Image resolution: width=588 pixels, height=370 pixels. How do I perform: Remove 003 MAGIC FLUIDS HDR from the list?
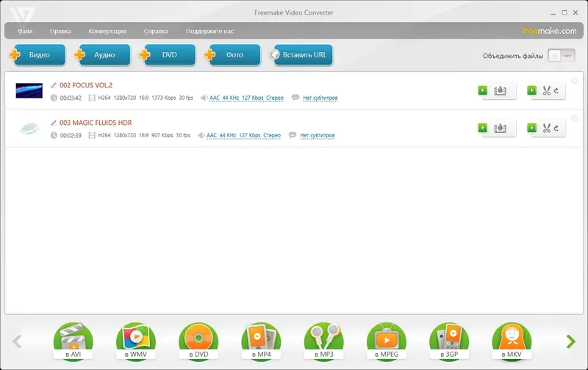coord(574,118)
